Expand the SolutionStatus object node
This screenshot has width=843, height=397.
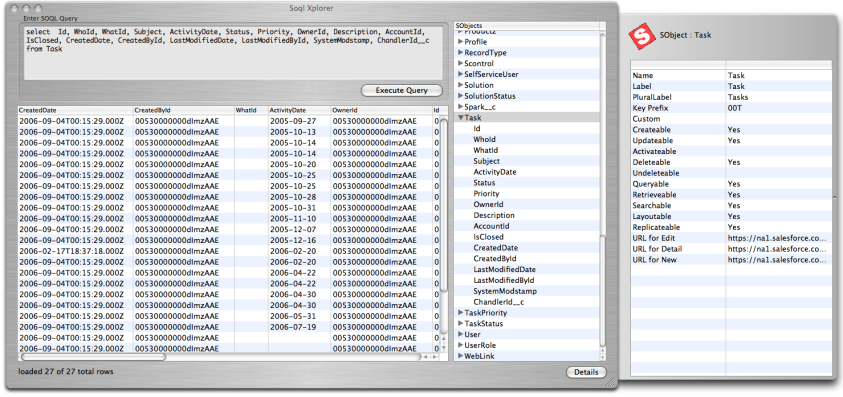coord(460,96)
